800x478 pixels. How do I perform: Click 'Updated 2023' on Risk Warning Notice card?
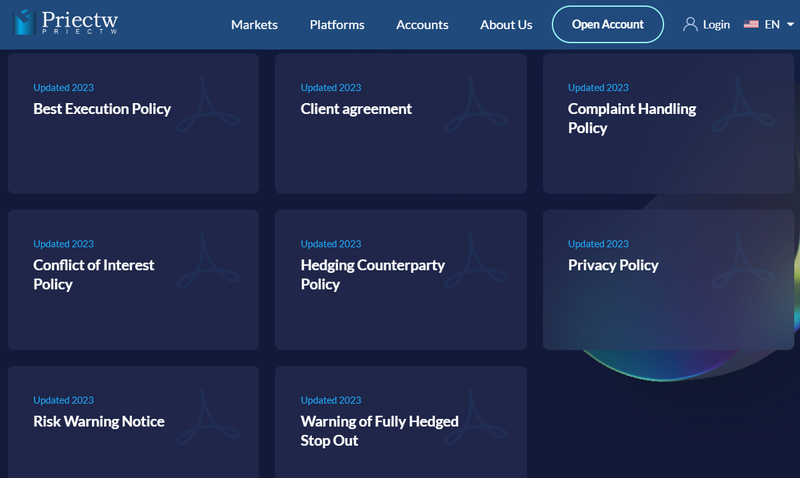click(x=63, y=400)
